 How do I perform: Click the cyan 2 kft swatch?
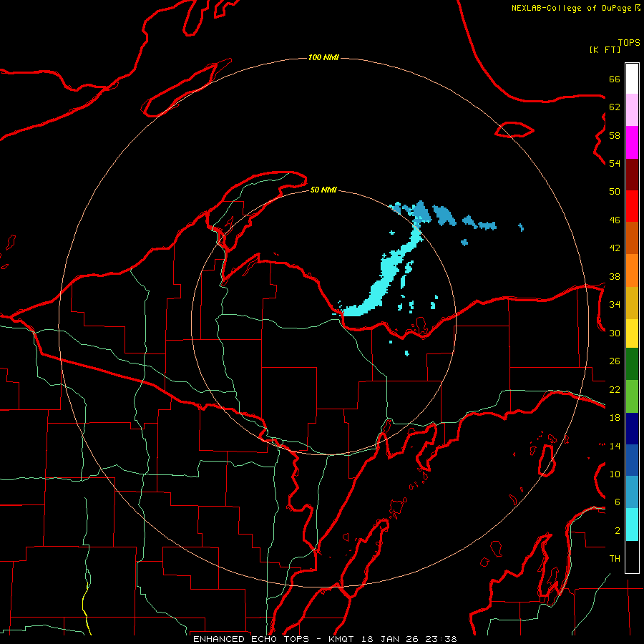(x=632, y=525)
